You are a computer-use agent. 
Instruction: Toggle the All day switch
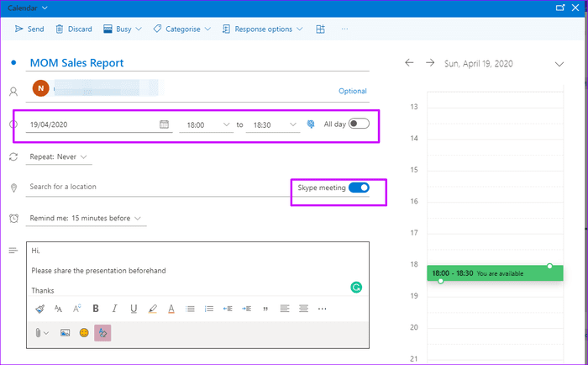[359, 124]
